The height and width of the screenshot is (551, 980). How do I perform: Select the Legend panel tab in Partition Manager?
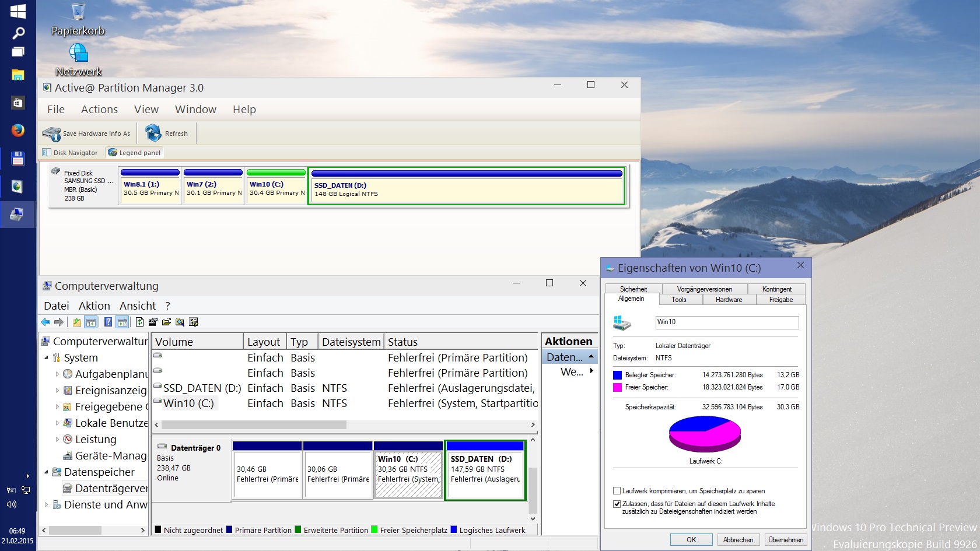click(x=135, y=153)
